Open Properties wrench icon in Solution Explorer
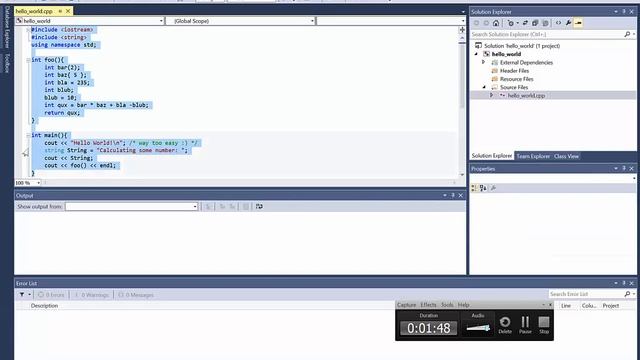Screen dimensions: 640x360 pos(568,23)
